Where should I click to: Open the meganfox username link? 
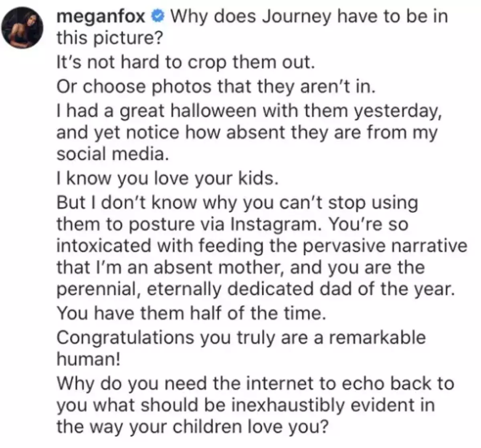(x=103, y=17)
